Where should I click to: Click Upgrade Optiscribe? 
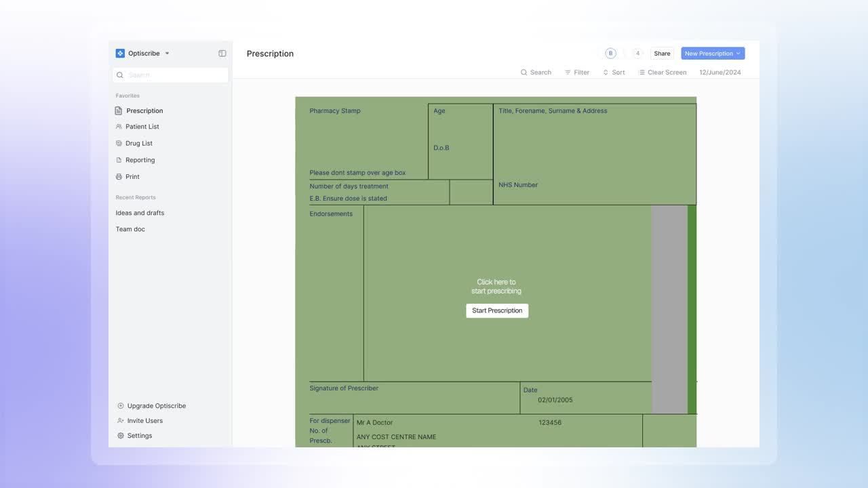click(x=157, y=406)
